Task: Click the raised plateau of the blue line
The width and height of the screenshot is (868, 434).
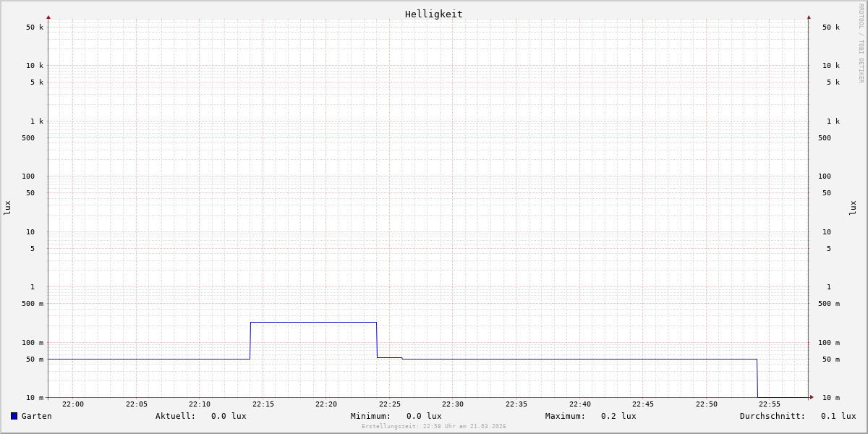Action: click(x=313, y=322)
